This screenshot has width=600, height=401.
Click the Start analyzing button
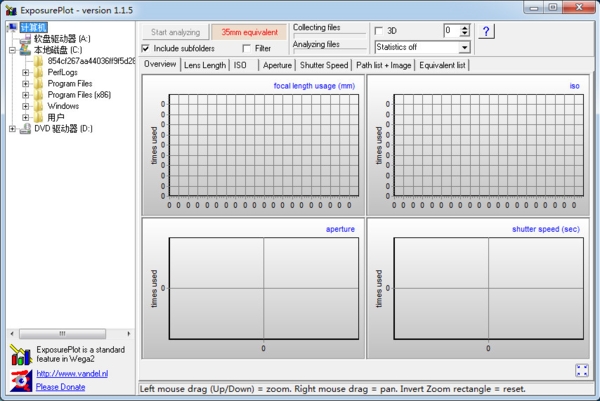pos(176,32)
